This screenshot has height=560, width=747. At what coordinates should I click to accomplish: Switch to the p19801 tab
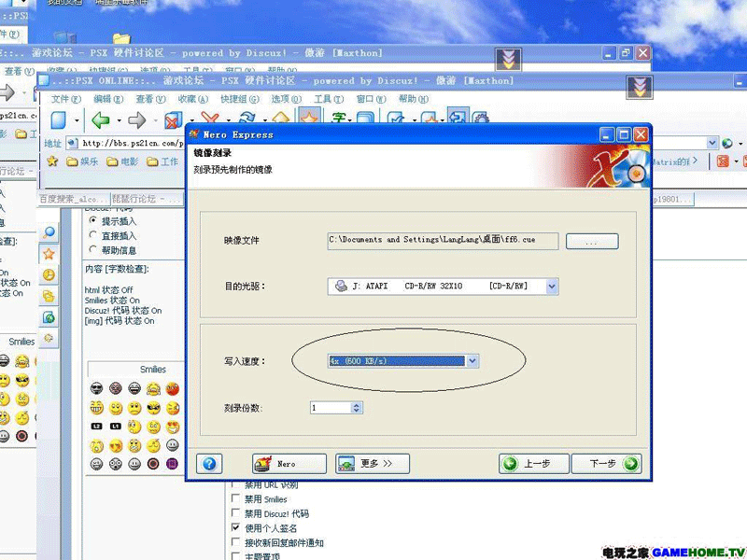click(x=672, y=199)
